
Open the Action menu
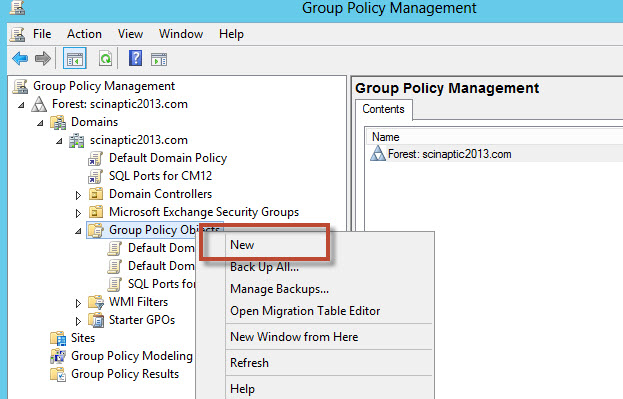click(x=84, y=34)
